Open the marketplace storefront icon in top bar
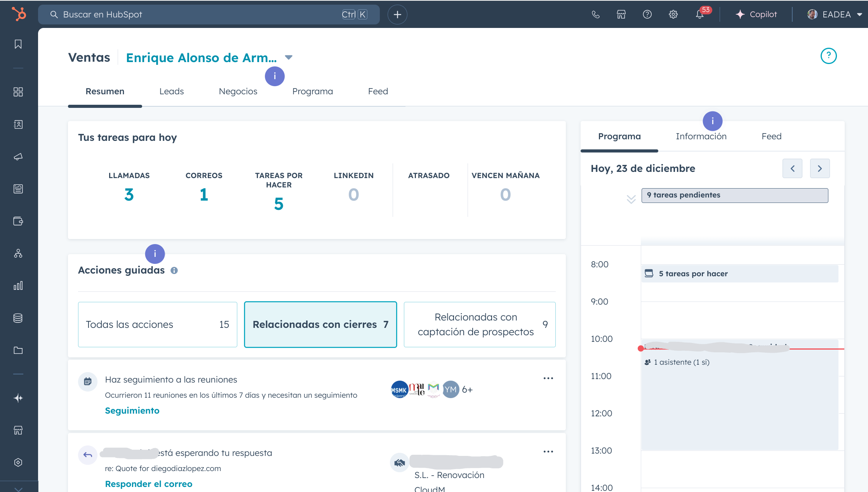This screenshot has height=492, width=868. (621, 15)
